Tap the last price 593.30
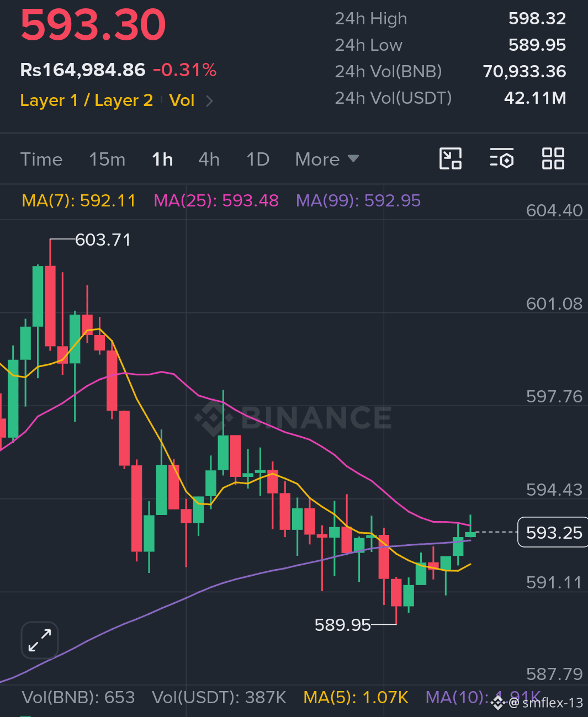588x717 pixels. [93, 25]
